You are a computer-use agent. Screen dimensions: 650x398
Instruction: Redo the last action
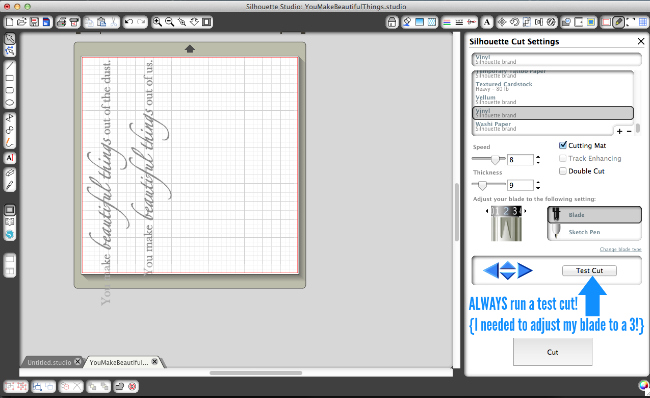coord(141,22)
